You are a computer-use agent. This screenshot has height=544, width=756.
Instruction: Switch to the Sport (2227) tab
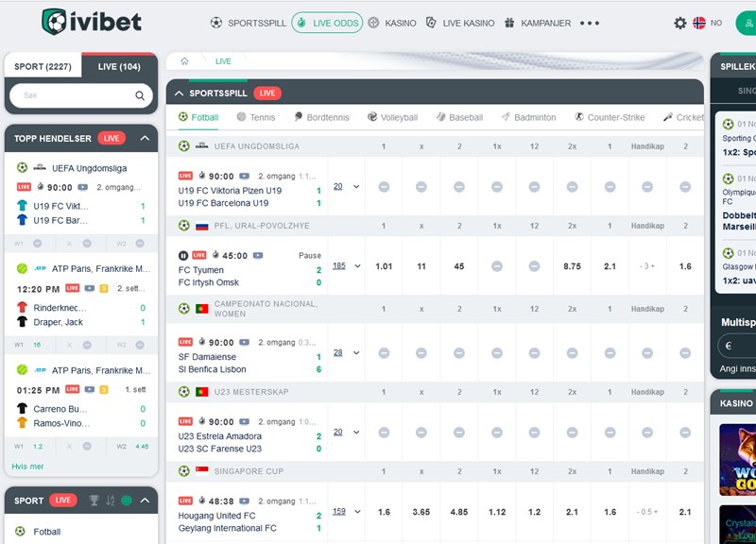(x=43, y=66)
